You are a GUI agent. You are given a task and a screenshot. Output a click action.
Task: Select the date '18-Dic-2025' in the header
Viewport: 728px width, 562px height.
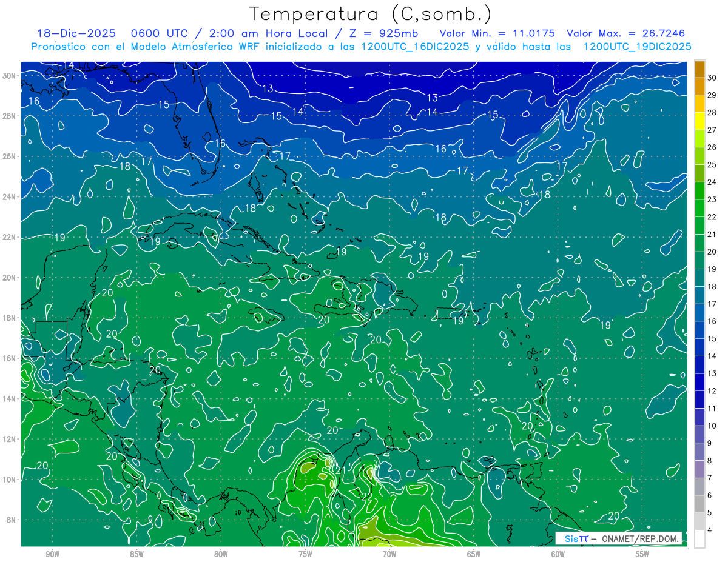[75, 33]
